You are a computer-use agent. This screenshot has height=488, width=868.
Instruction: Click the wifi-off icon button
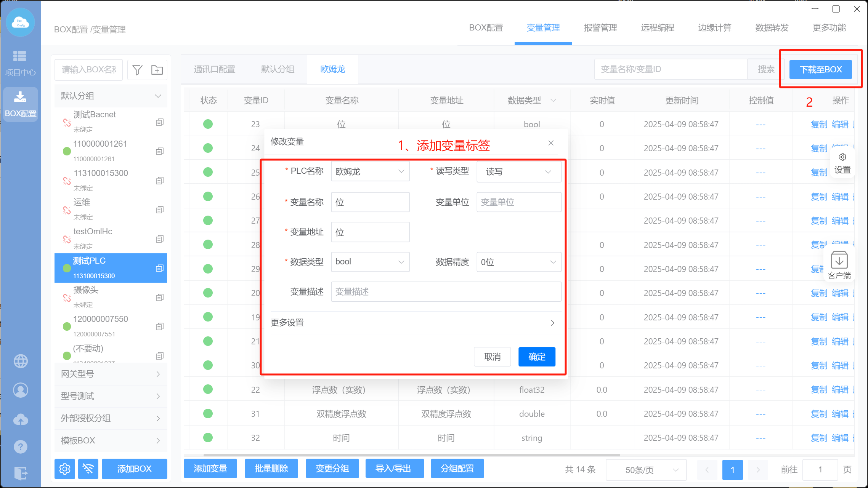(x=88, y=469)
